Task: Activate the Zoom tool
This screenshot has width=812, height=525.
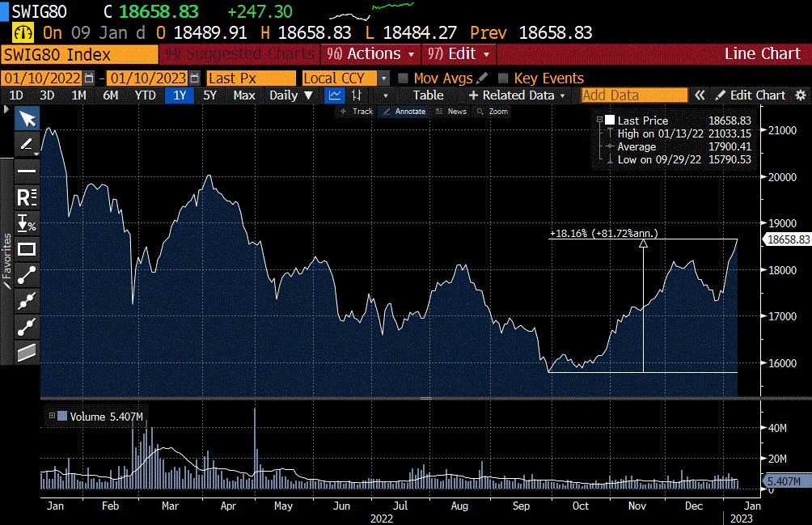Action: [493, 112]
